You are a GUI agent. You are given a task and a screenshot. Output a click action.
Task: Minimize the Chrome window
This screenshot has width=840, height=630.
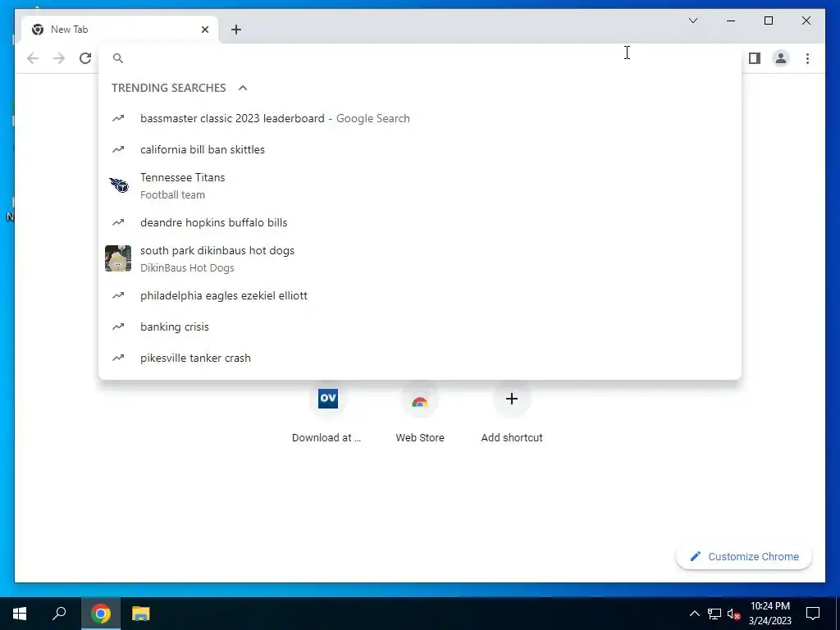pyautogui.click(x=731, y=21)
